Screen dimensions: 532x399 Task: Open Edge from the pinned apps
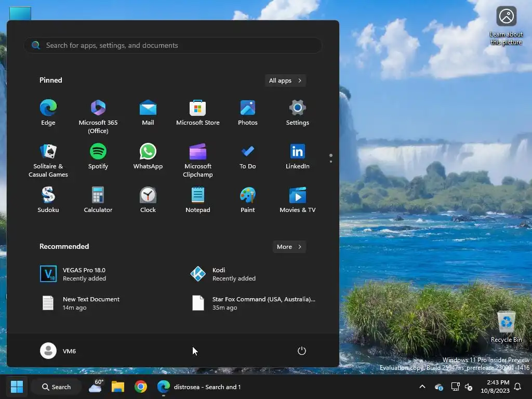48,113
